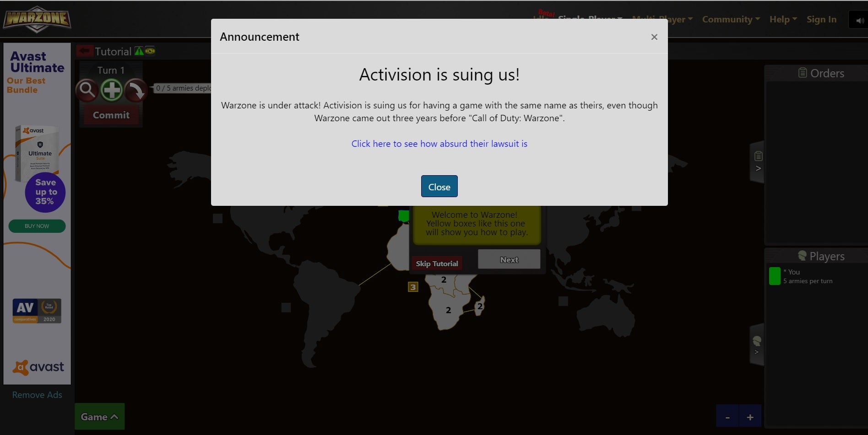Select the curved arrow attack/transfer tool
Screen dimensions: 868x435
pos(136,90)
